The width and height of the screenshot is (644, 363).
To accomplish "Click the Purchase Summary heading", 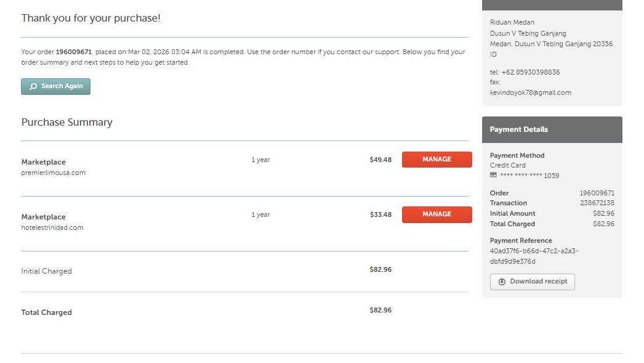I will (67, 123).
